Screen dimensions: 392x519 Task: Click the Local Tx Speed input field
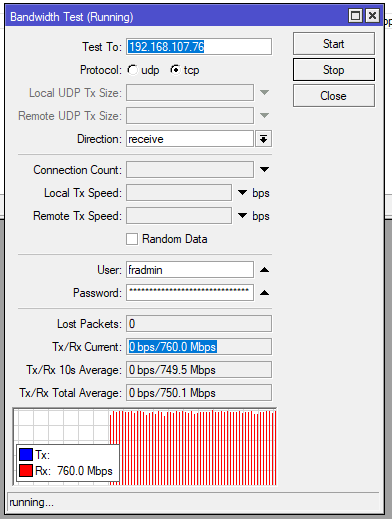179,193
